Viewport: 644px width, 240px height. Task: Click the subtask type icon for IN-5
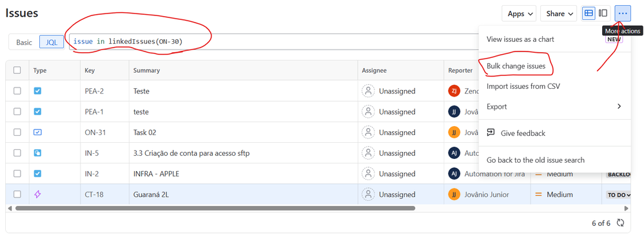[37, 153]
